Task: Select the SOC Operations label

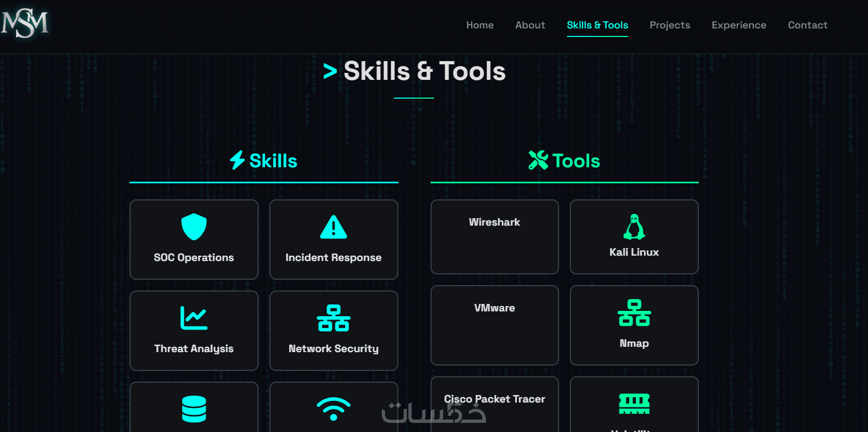Action: (x=194, y=258)
